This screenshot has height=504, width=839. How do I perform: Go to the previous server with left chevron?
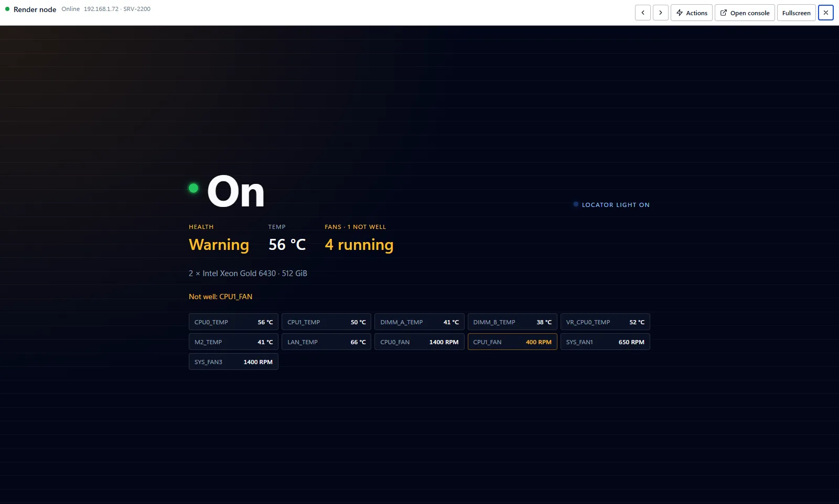(643, 13)
